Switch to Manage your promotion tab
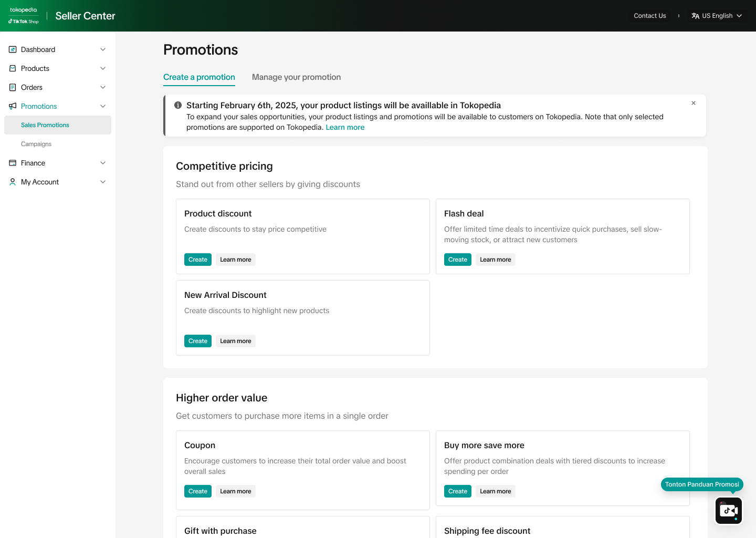 tap(296, 77)
